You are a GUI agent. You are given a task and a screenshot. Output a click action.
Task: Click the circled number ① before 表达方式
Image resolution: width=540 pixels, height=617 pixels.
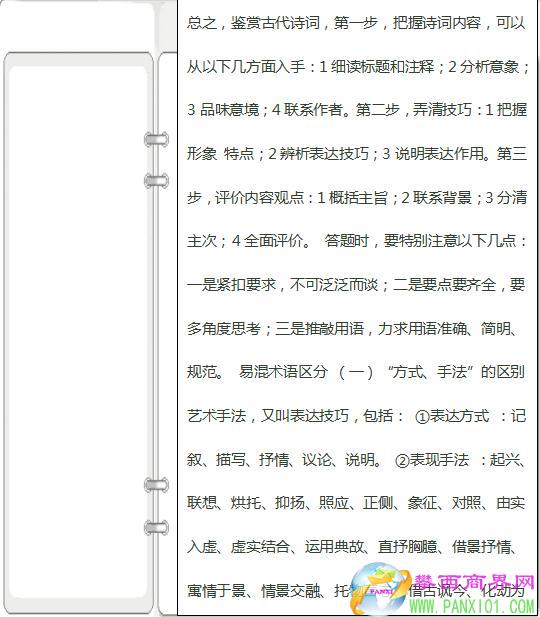click(422, 417)
